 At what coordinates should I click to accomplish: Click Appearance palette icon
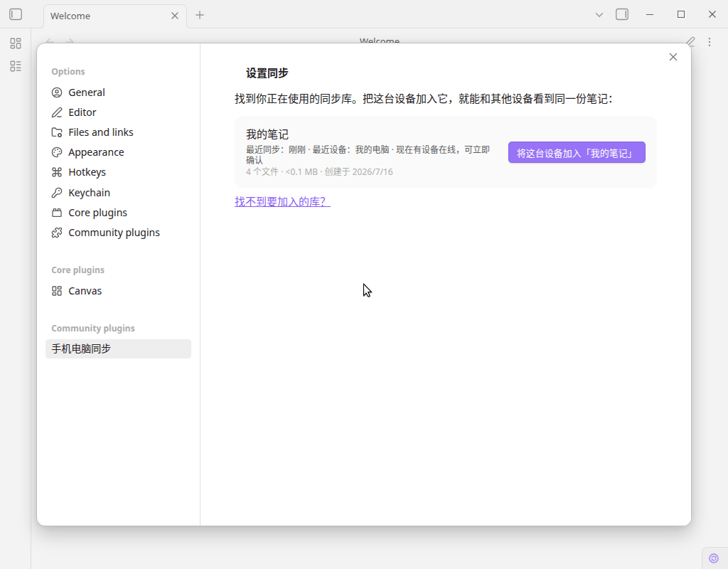57,152
